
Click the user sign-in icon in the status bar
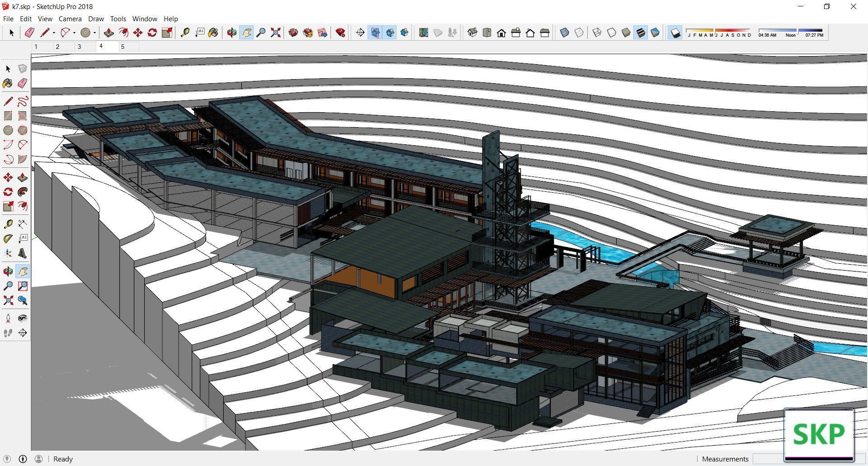39,459
